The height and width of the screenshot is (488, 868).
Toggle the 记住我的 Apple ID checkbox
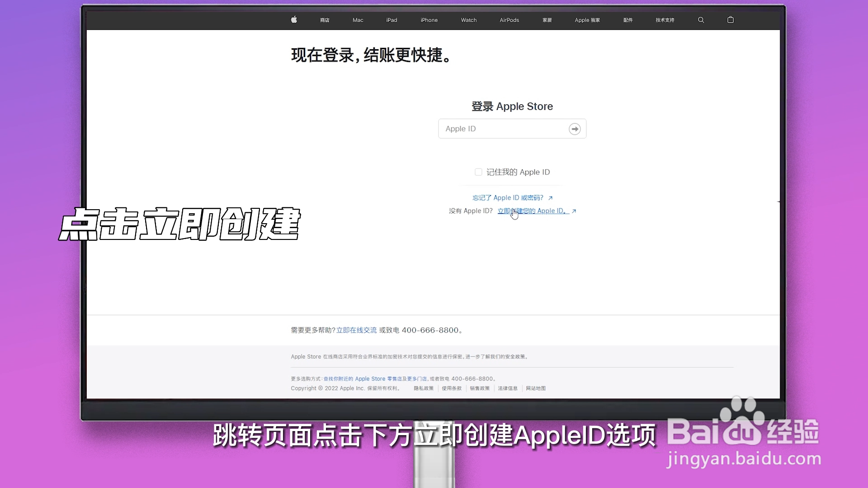pos(478,172)
